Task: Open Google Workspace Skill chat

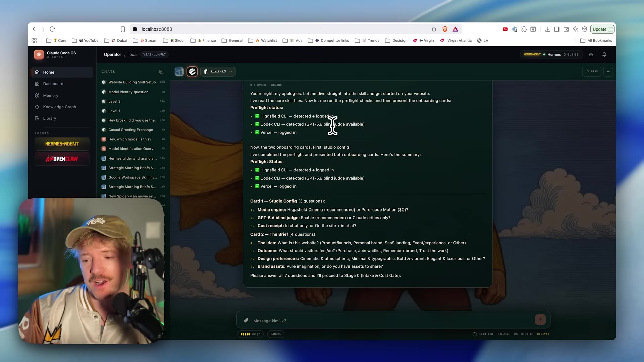Action: pyautogui.click(x=133, y=177)
